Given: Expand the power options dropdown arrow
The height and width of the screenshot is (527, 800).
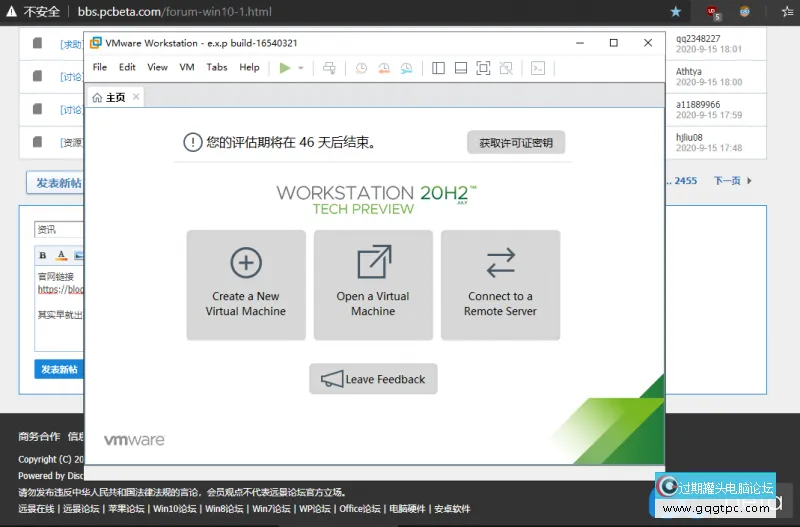Looking at the screenshot, I should pos(301,68).
